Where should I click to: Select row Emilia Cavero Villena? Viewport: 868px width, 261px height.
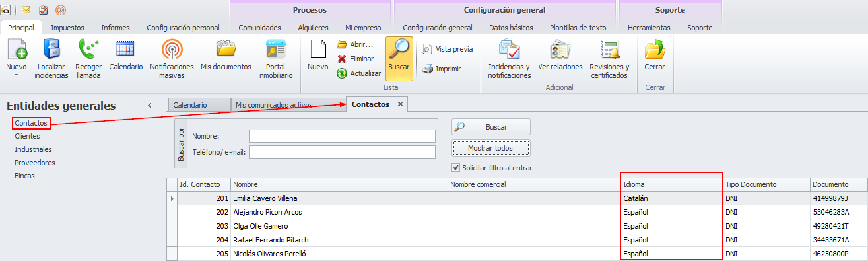pyautogui.click(x=517, y=198)
